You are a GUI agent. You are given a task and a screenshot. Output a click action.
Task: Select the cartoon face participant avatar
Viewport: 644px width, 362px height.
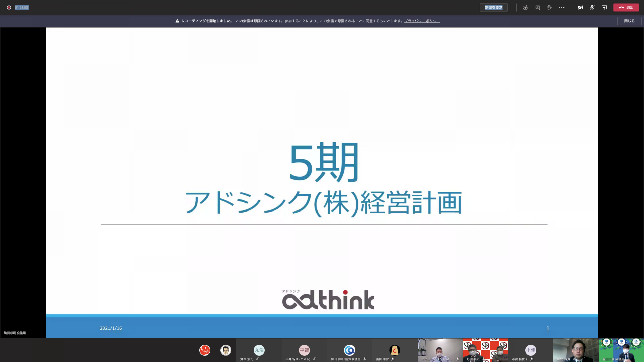coord(226,350)
